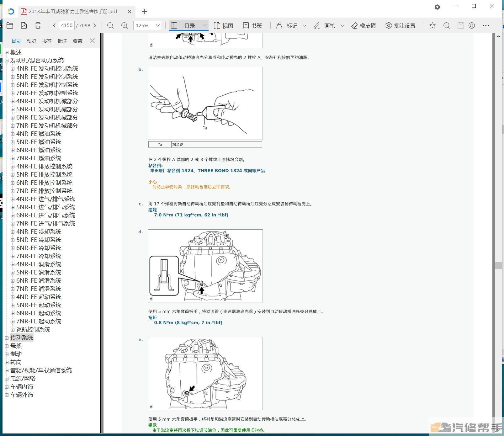Zoom out with minus magnifier
This screenshot has height=436, width=504.
point(110,26)
